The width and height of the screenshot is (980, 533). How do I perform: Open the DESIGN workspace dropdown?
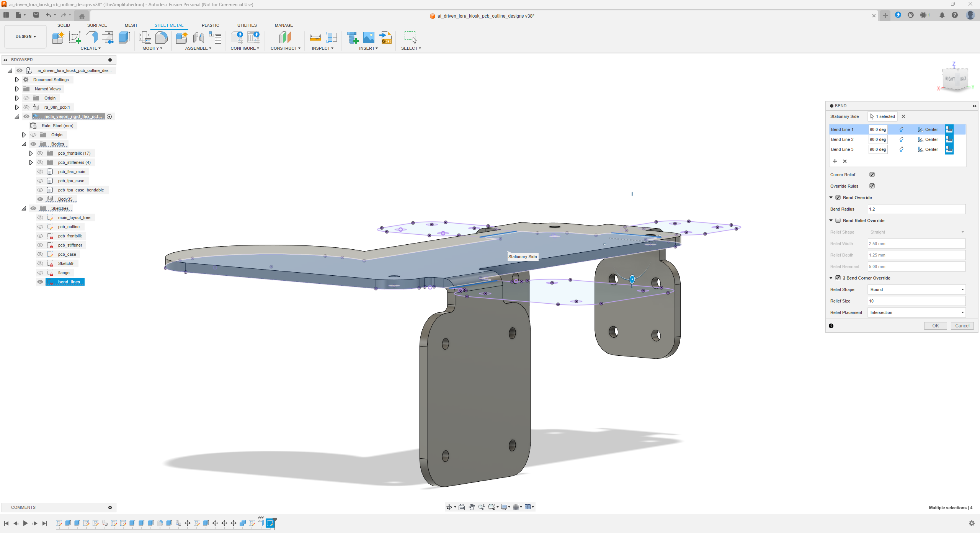tap(26, 36)
